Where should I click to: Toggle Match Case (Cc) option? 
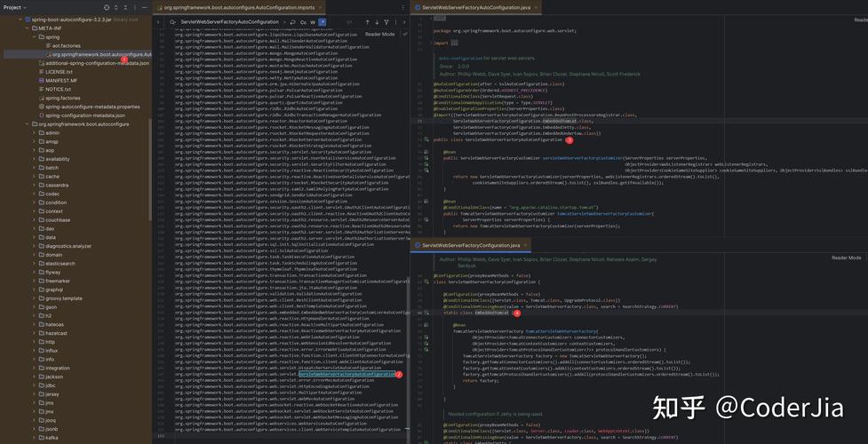point(303,22)
